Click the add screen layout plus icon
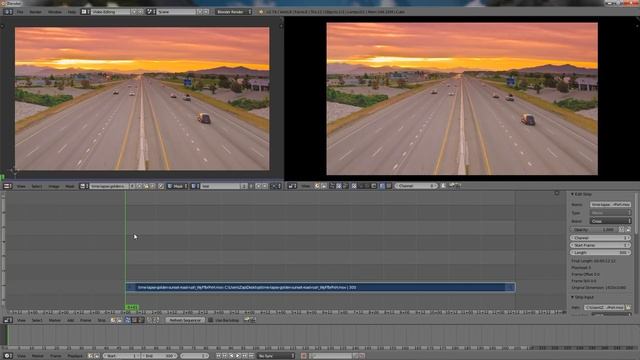The height and width of the screenshot is (360, 640). tap(134, 12)
